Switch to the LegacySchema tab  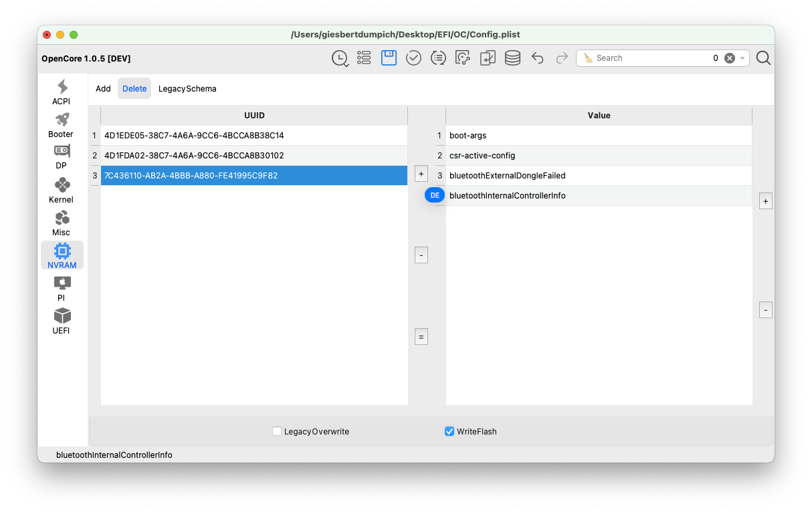pos(187,88)
